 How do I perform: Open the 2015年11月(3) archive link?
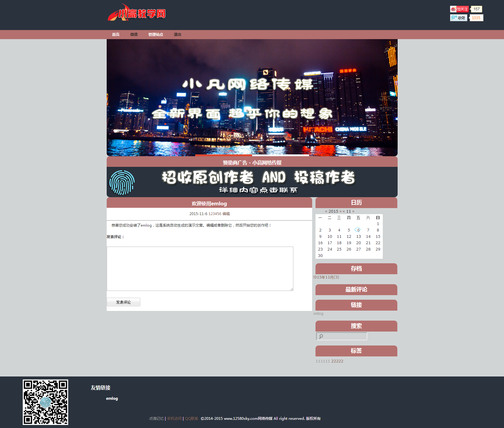click(326, 277)
